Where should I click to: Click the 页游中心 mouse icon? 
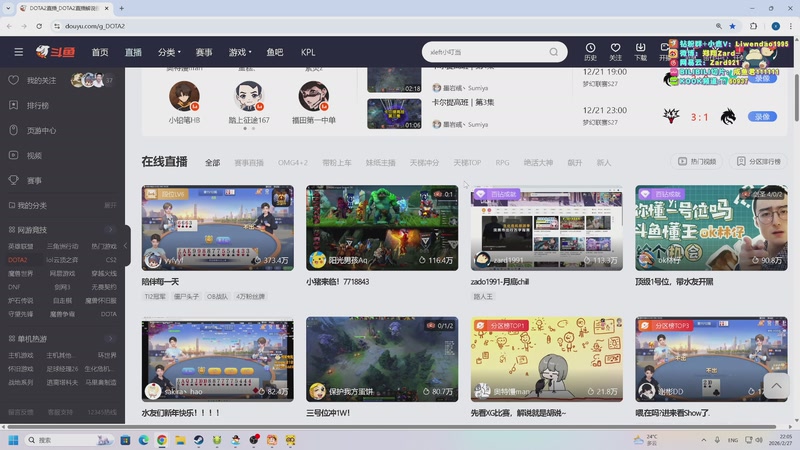click(x=14, y=130)
